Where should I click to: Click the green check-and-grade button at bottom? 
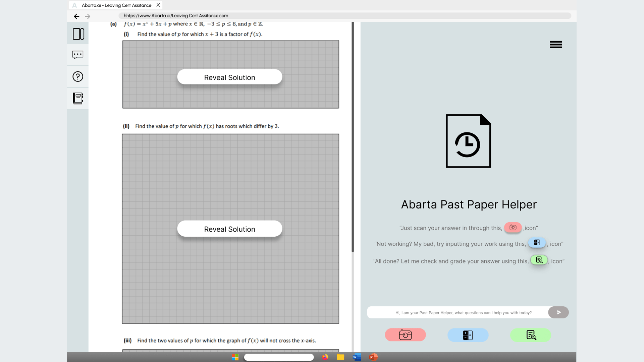[531, 335]
